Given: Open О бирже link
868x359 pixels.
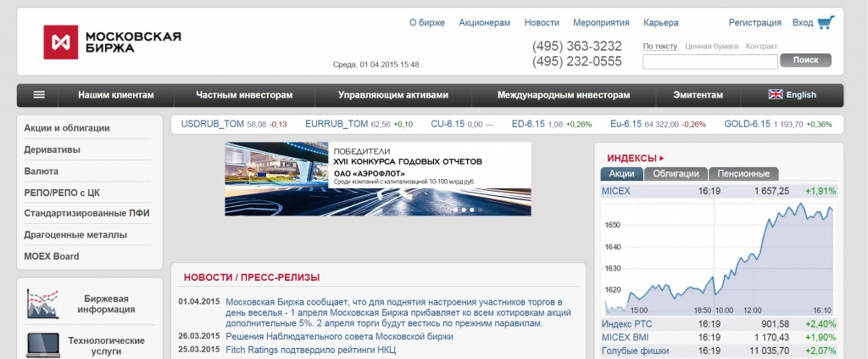Looking at the screenshot, I should (x=427, y=23).
